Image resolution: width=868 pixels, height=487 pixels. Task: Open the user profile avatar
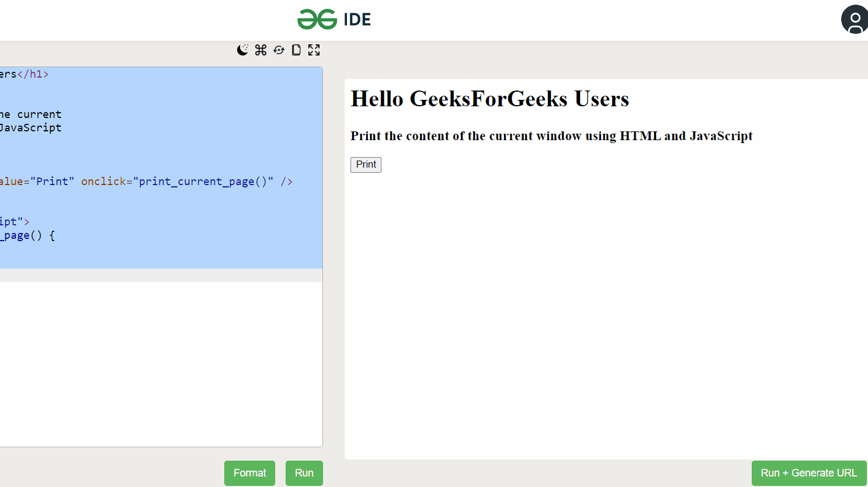point(855,20)
